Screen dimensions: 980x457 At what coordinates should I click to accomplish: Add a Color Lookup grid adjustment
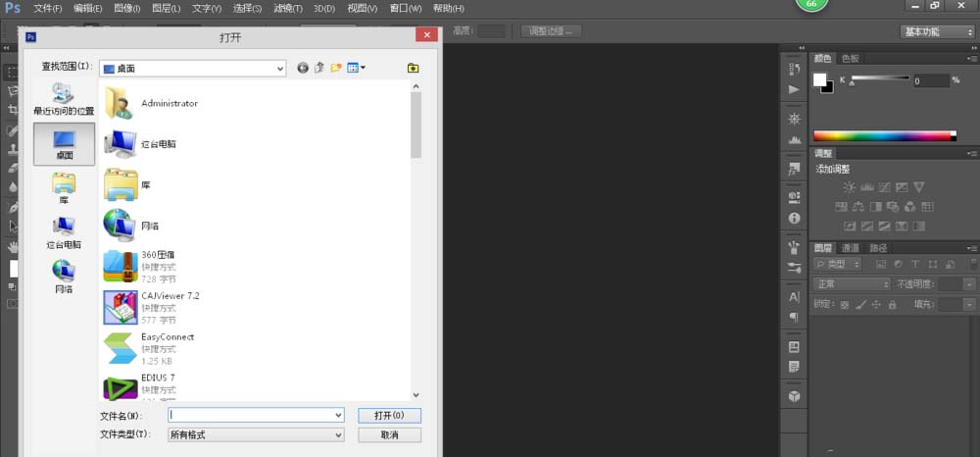[927, 206]
